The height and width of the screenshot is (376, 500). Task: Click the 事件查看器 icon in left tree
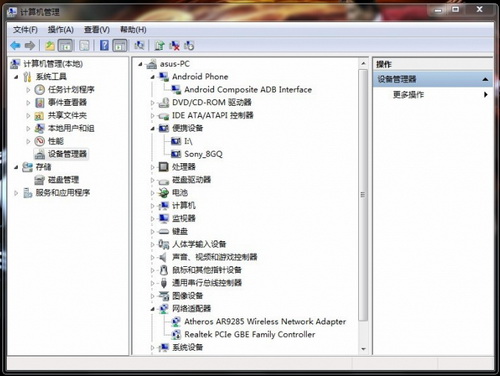(x=40, y=103)
